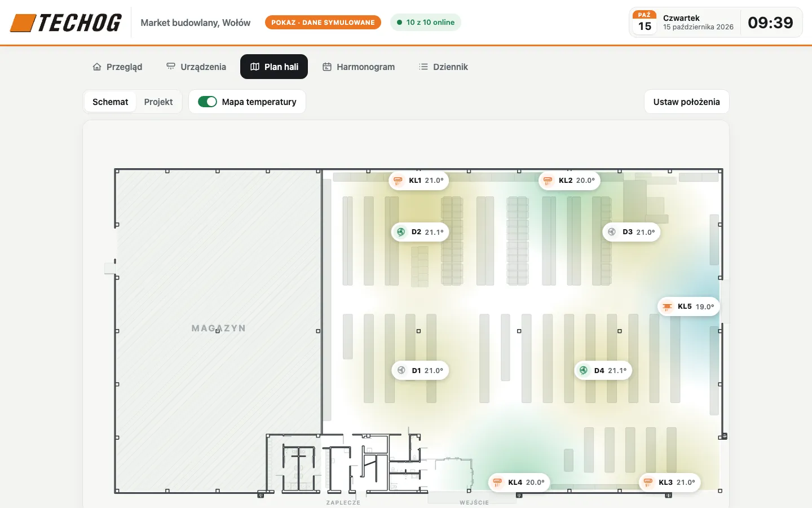Click the Ustaw położenia button

(x=687, y=102)
